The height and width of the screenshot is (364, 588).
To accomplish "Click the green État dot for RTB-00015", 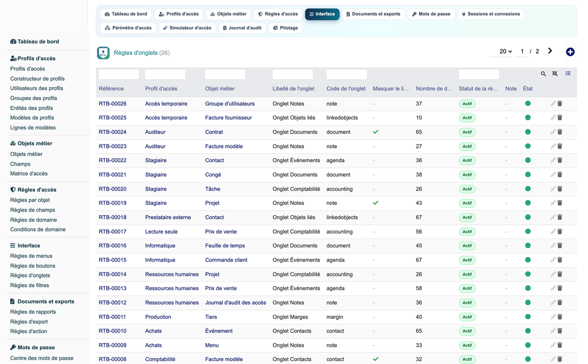I will [x=528, y=260].
